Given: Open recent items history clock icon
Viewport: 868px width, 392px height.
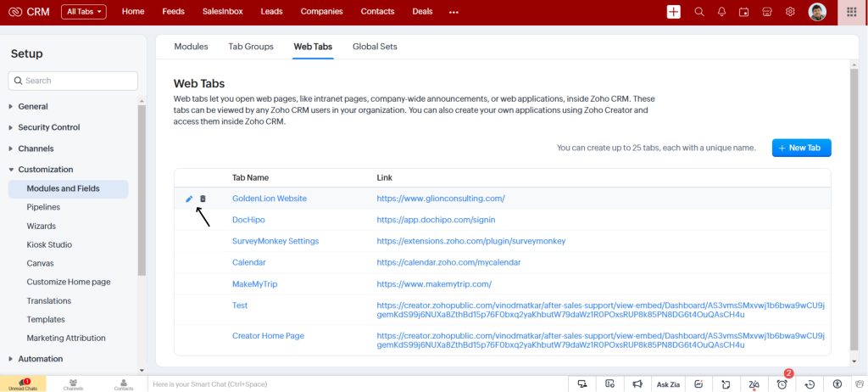Looking at the screenshot, I should (810, 384).
